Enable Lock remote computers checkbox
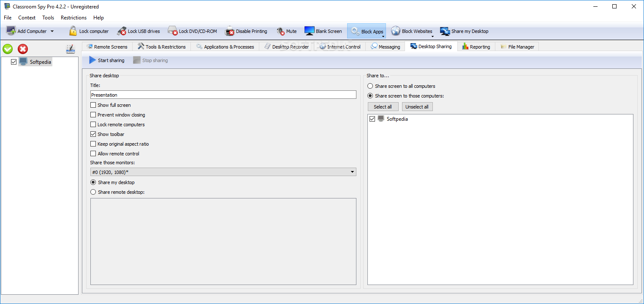Viewport: 644px width, 304px height. click(93, 125)
